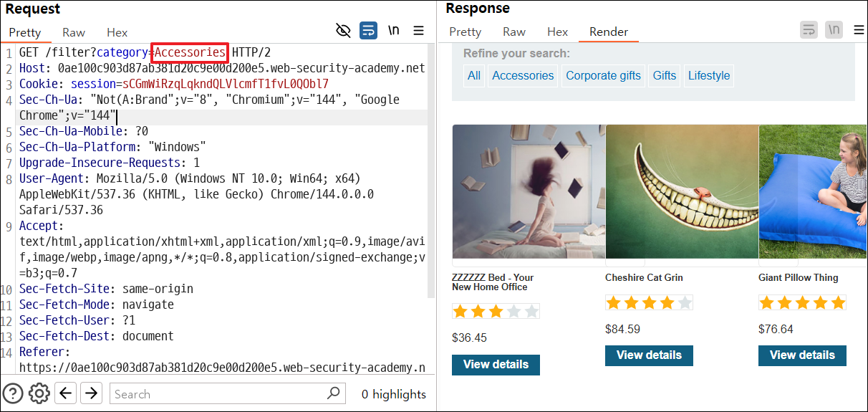Go to next search match arrow
Screen dimensions: 868x412
[91, 393]
